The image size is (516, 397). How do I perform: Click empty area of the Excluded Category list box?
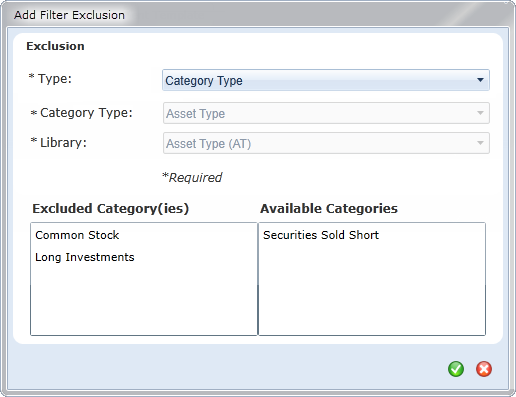[x=144, y=300]
